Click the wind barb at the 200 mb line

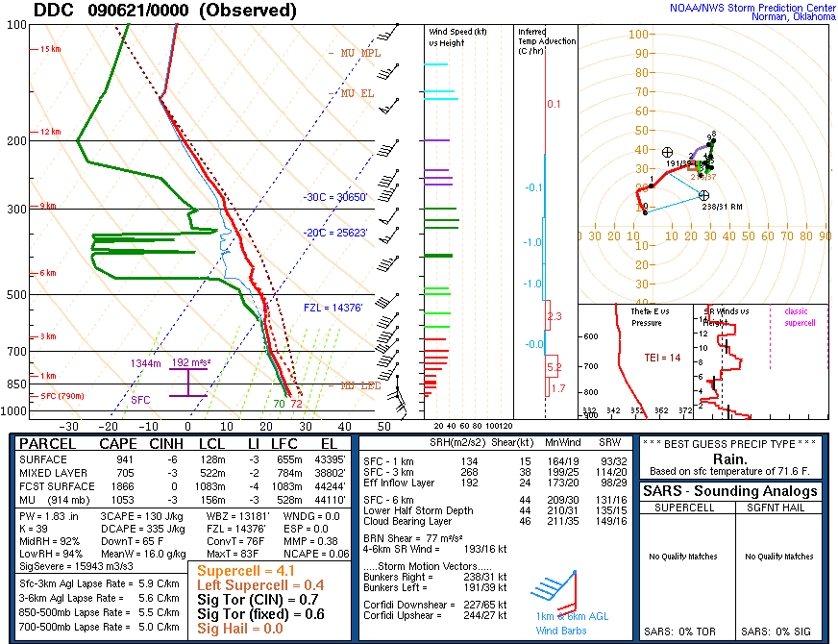pos(388,149)
